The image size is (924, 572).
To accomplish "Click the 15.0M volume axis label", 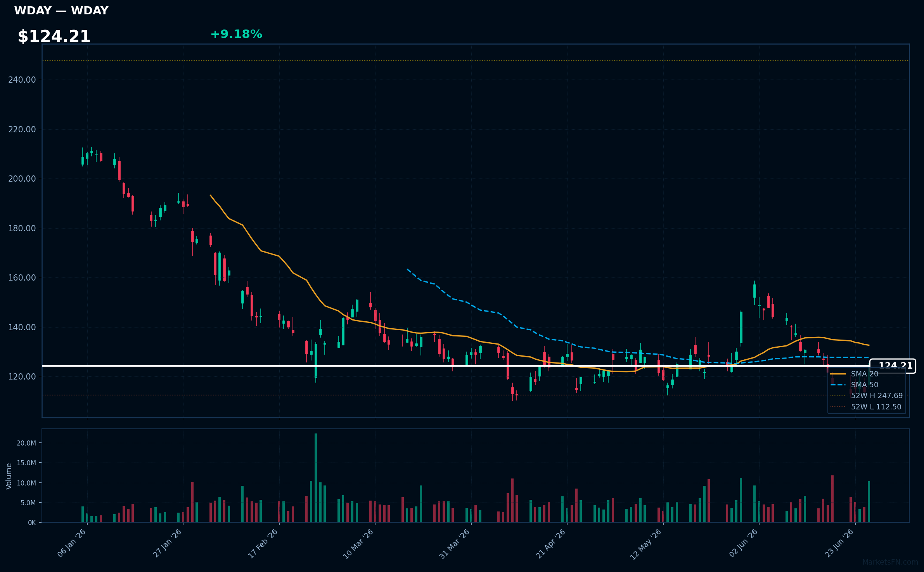I will tap(26, 463).
